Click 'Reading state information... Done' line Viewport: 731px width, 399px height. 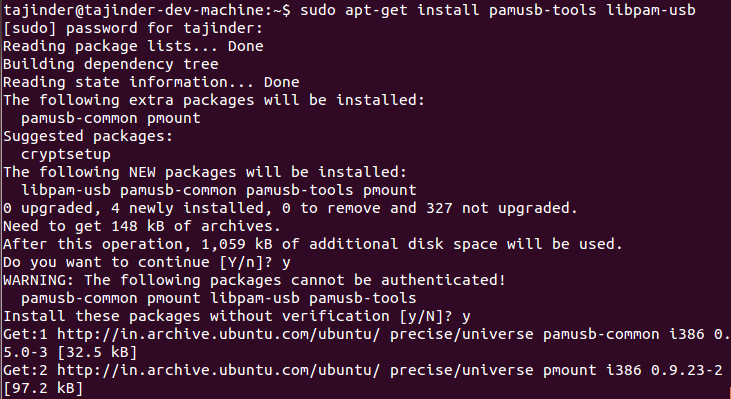tap(151, 83)
